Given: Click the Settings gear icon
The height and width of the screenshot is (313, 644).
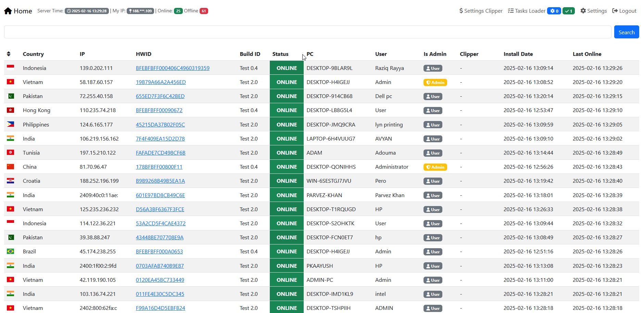Looking at the screenshot, I should click(x=583, y=11).
